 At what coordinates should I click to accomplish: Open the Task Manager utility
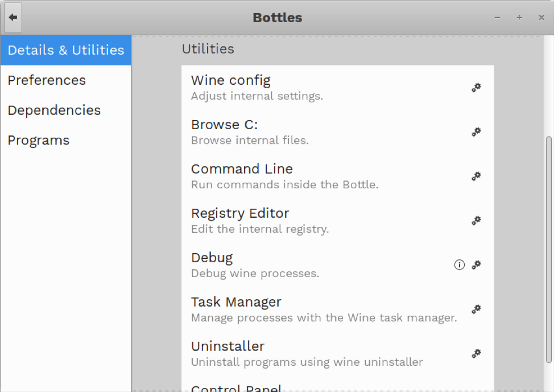click(x=236, y=302)
